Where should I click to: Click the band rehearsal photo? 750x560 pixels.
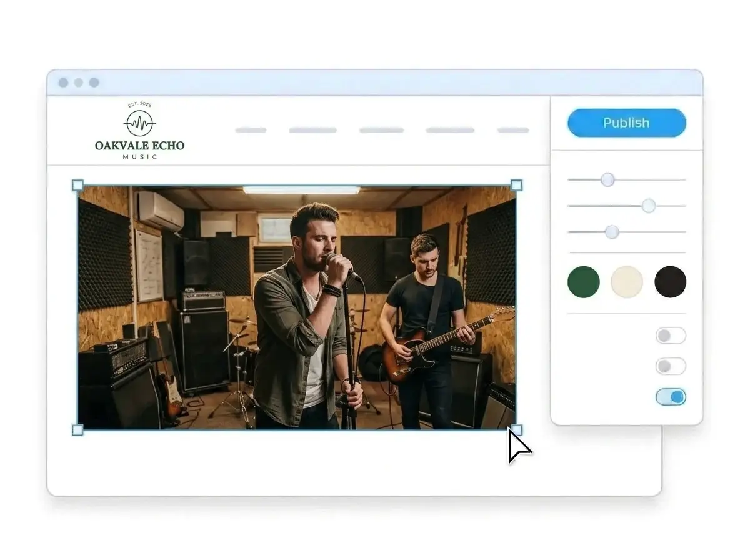click(297, 307)
